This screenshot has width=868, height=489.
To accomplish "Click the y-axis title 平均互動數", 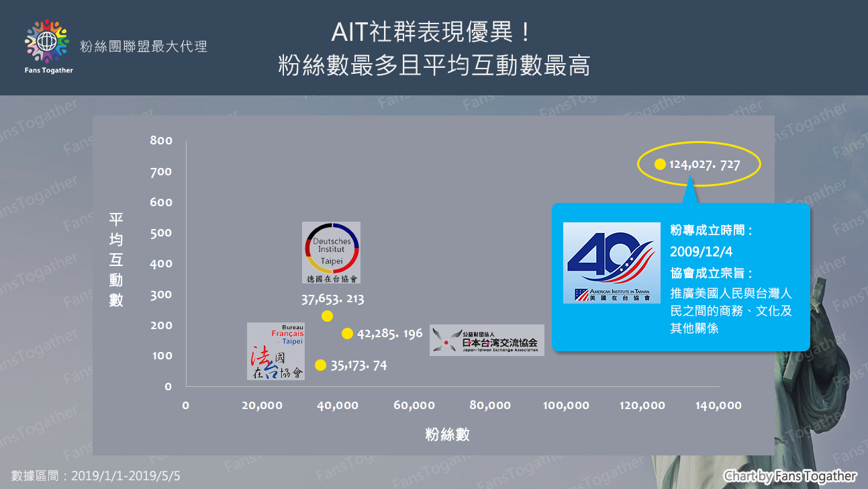I will coord(116,260).
